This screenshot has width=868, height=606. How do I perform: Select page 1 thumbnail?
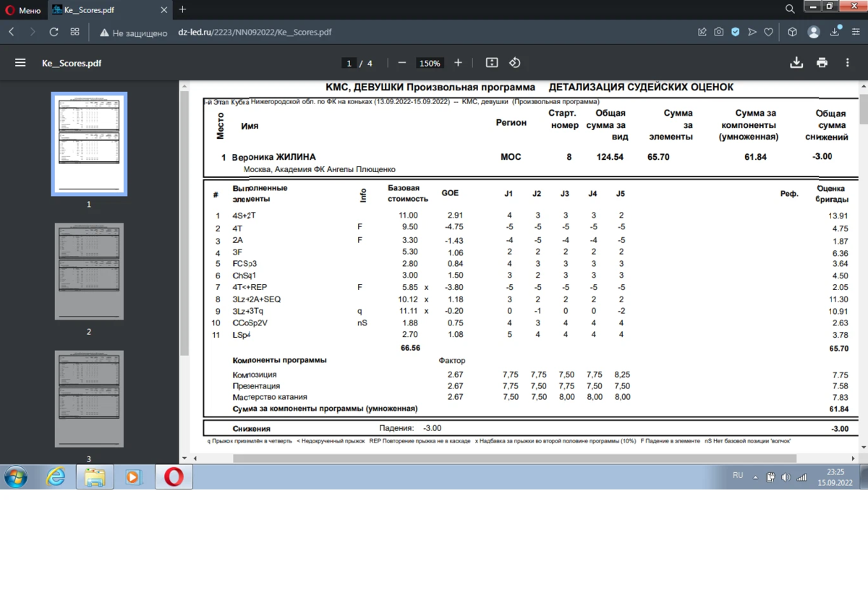click(89, 144)
